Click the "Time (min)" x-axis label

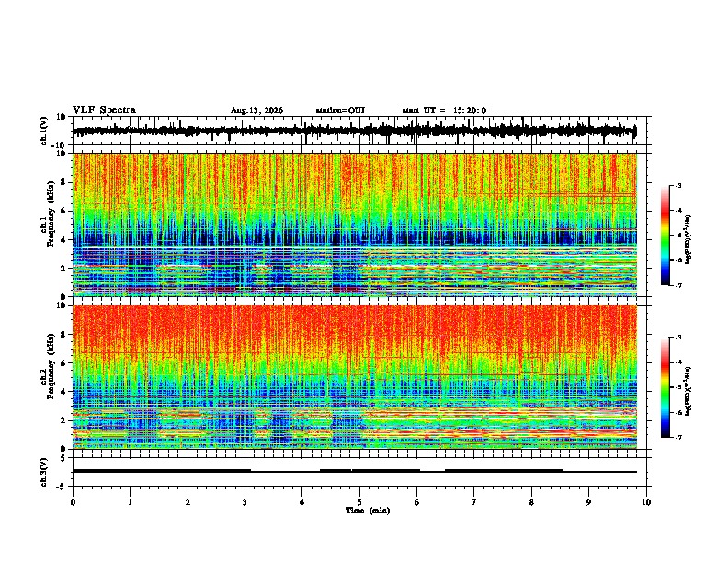368,511
